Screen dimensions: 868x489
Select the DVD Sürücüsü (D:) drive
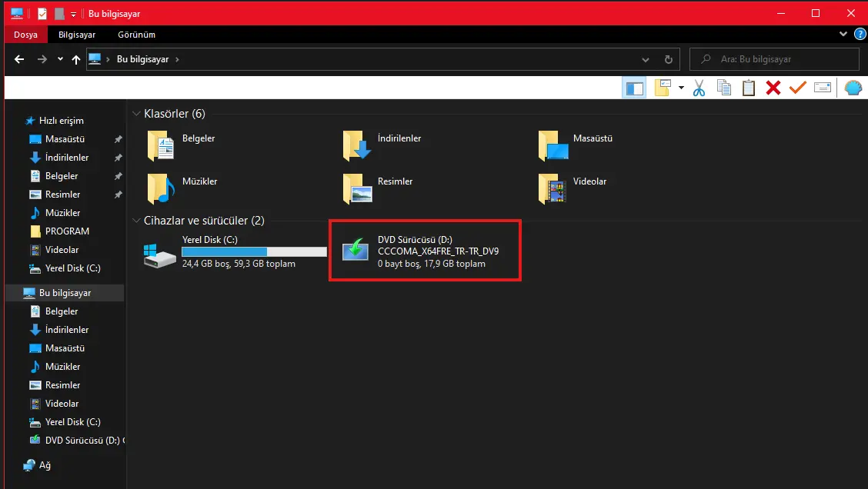pyautogui.click(x=425, y=251)
